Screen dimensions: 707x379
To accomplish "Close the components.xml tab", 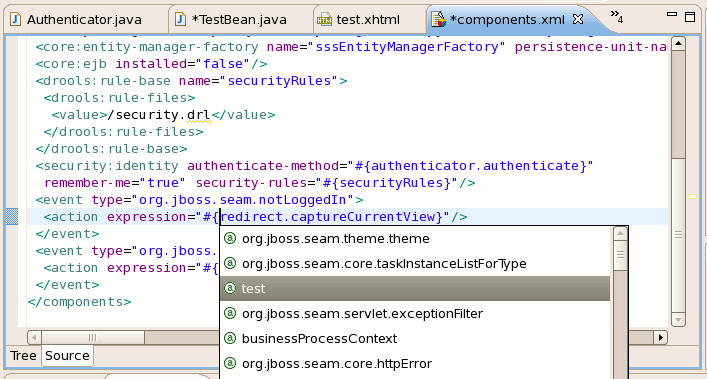I will point(578,19).
